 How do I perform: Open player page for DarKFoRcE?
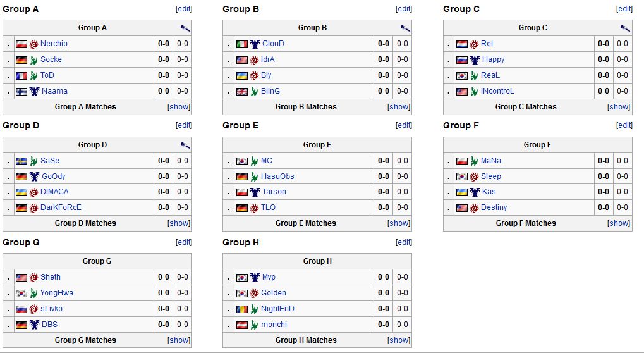(x=61, y=207)
